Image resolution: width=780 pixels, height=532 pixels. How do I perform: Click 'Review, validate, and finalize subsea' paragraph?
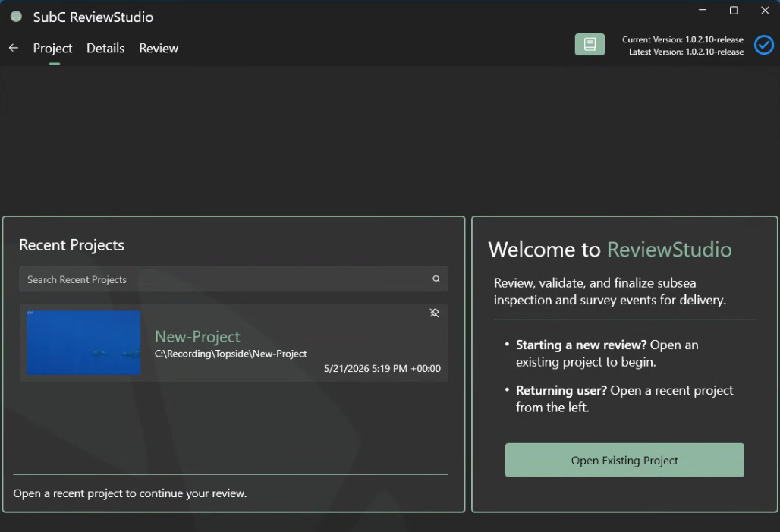pos(610,291)
